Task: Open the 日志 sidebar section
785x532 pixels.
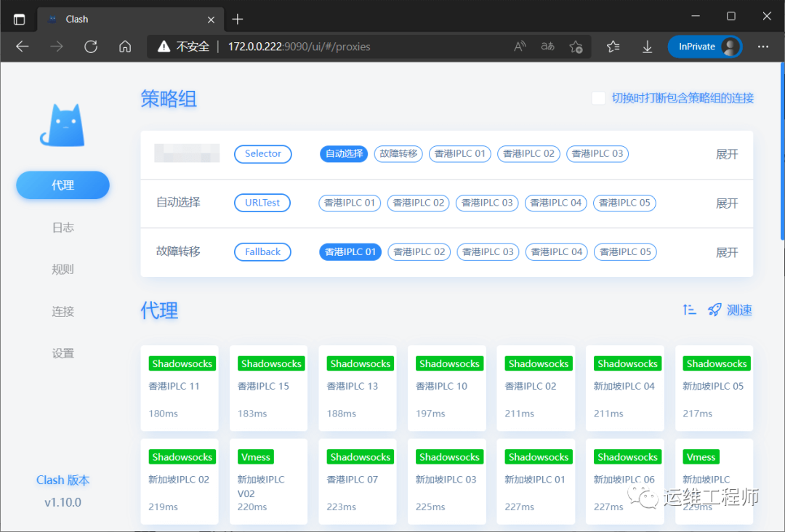Action: (63, 227)
